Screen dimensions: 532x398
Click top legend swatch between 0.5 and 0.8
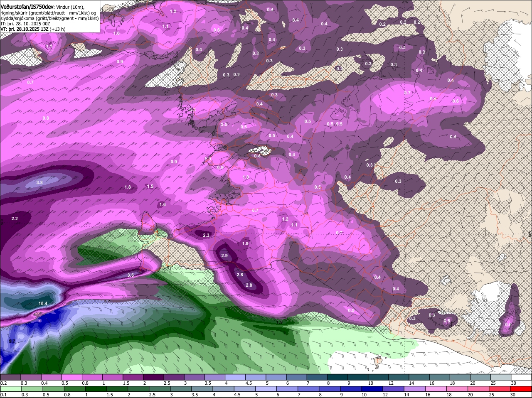tap(72, 377)
